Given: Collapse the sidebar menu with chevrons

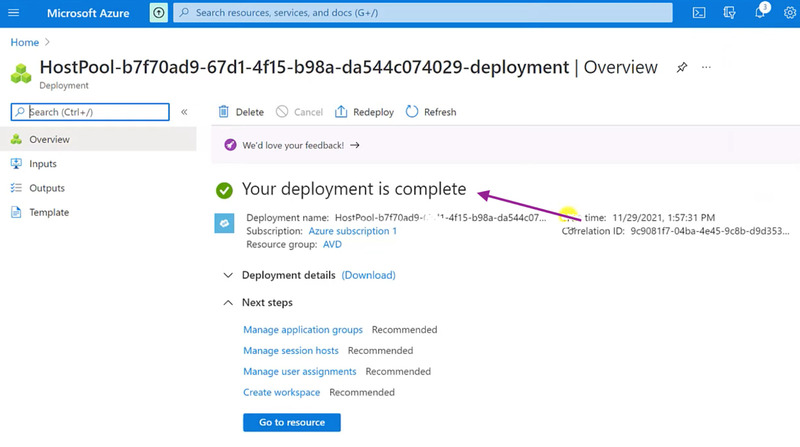Looking at the screenshot, I should coord(184,112).
